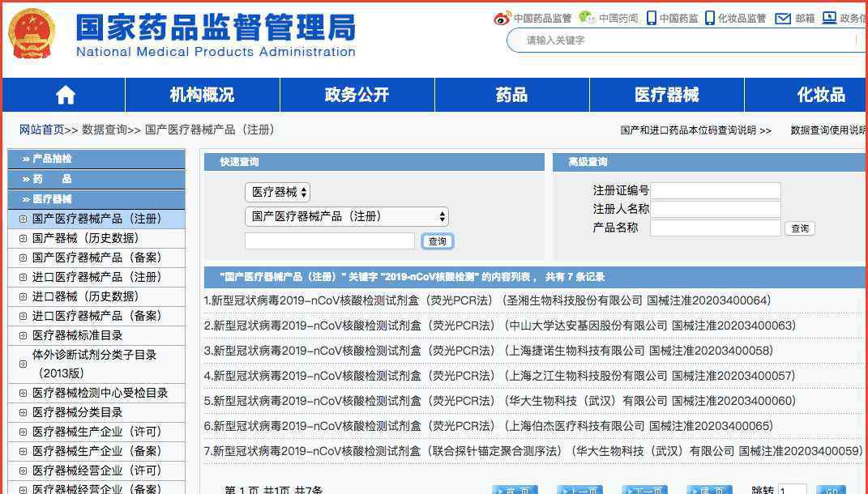Open result 3 from 上海捷诺生物科技有限公司

tap(488, 351)
